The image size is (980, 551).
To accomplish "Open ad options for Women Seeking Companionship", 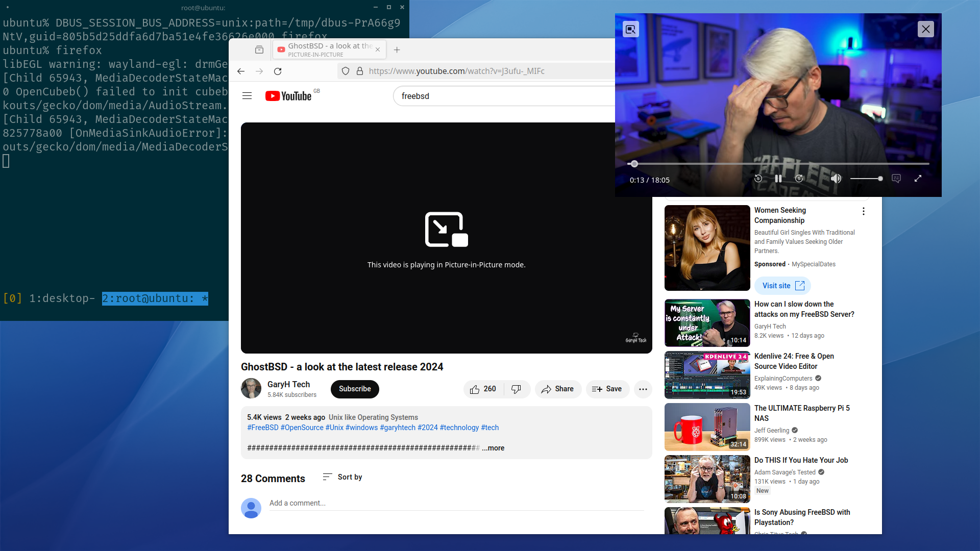I will [864, 211].
